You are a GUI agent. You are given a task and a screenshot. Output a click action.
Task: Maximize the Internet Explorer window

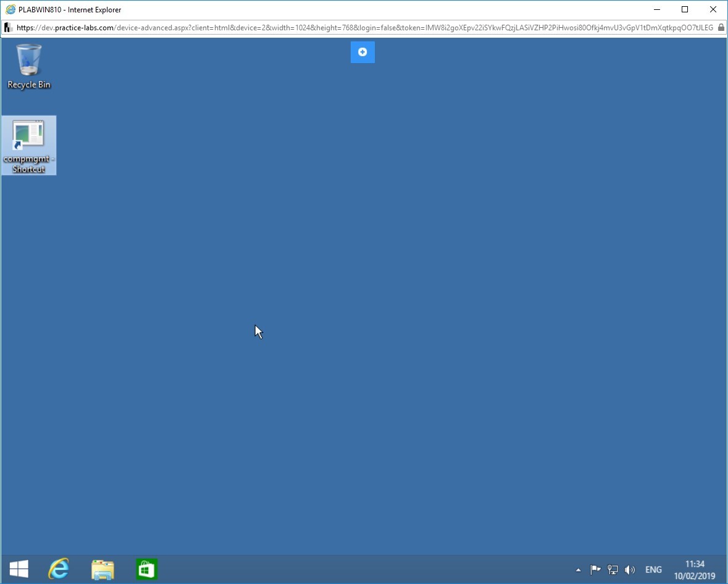click(x=685, y=9)
